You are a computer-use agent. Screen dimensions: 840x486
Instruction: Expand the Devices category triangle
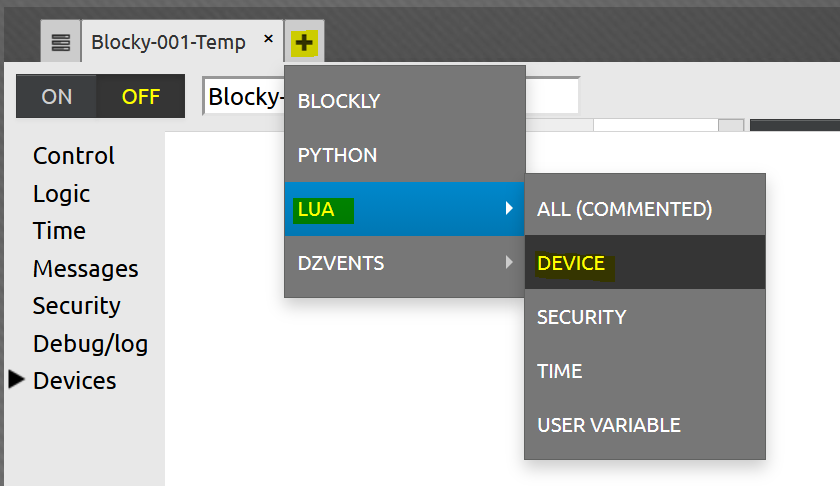(x=16, y=380)
